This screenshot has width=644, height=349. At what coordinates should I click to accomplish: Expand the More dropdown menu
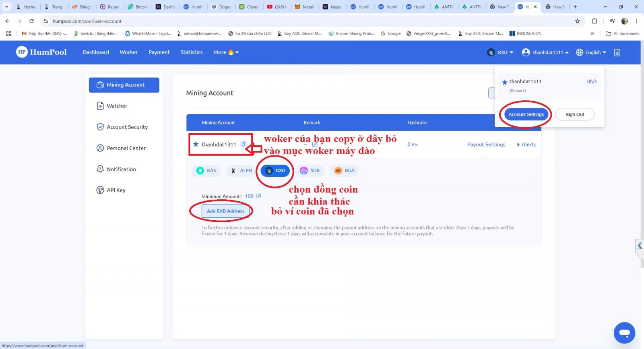(x=226, y=52)
